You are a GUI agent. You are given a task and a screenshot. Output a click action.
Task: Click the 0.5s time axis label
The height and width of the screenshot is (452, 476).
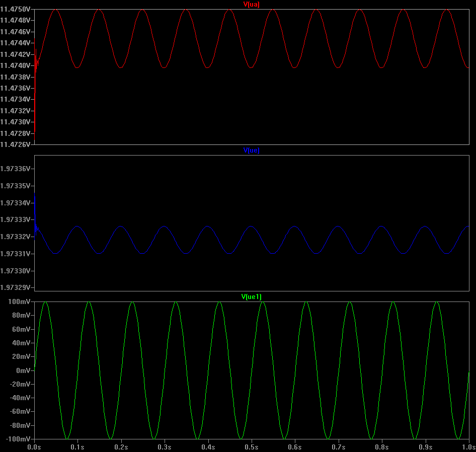click(x=252, y=447)
